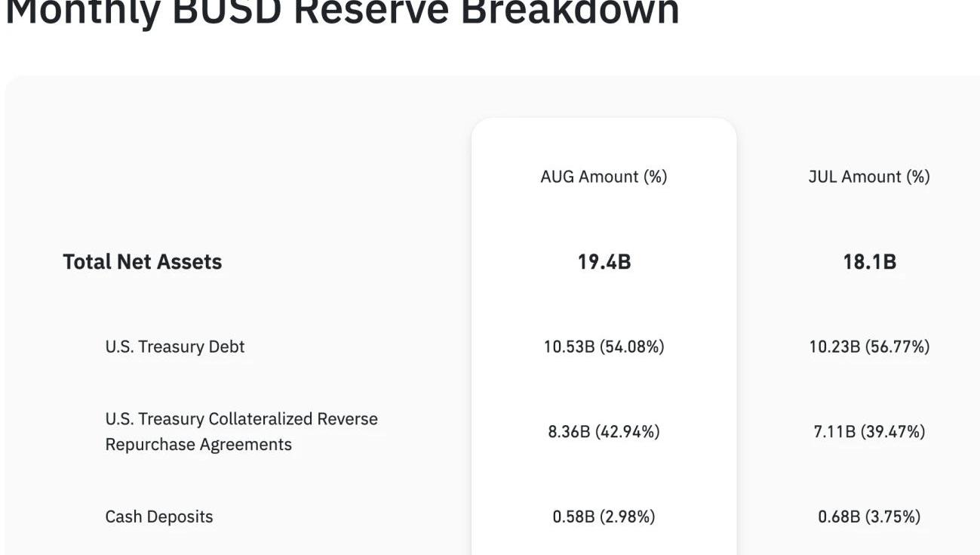Click the word BUSD in the heading
The height and width of the screenshot is (555, 980).
coord(228,11)
